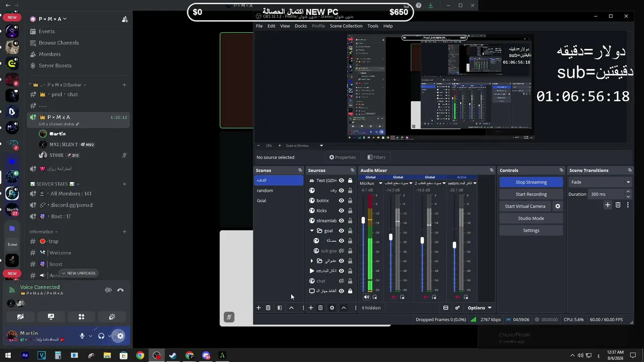Hide the Text (GDI+) source
Image resolution: width=644 pixels, height=362 pixels.
(342, 180)
